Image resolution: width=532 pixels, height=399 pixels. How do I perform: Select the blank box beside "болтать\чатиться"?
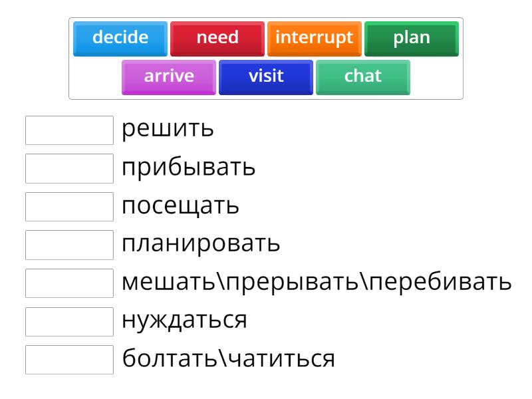pyautogui.click(x=69, y=360)
